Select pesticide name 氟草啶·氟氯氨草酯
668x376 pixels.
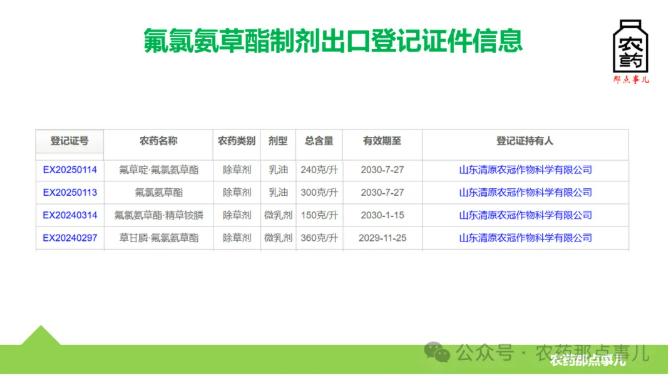158,170
